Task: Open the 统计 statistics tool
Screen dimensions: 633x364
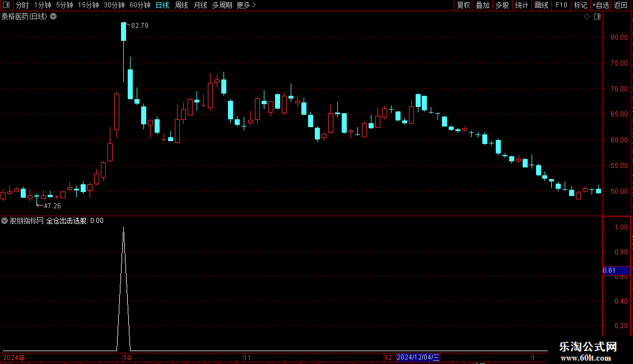Action: tap(522, 5)
